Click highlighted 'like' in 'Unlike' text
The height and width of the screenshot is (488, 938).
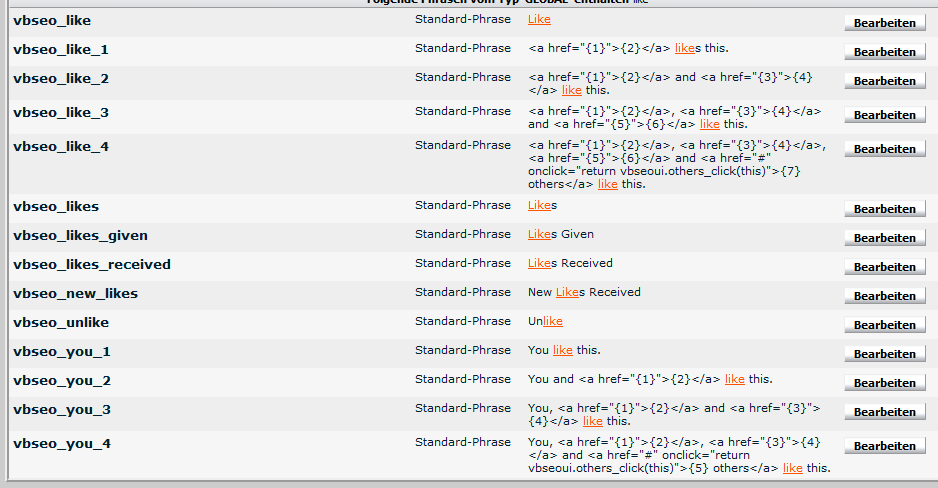[553, 321]
